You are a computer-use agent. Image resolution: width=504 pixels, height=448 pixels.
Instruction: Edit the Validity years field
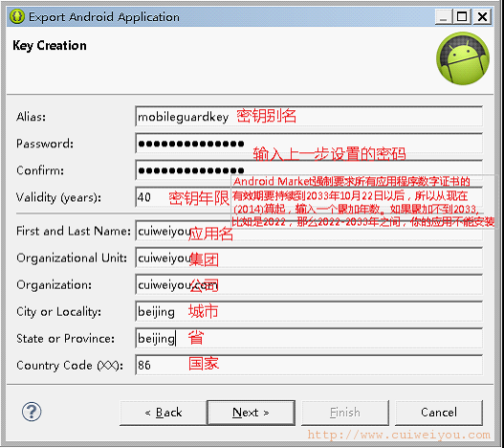[x=309, y=197]
